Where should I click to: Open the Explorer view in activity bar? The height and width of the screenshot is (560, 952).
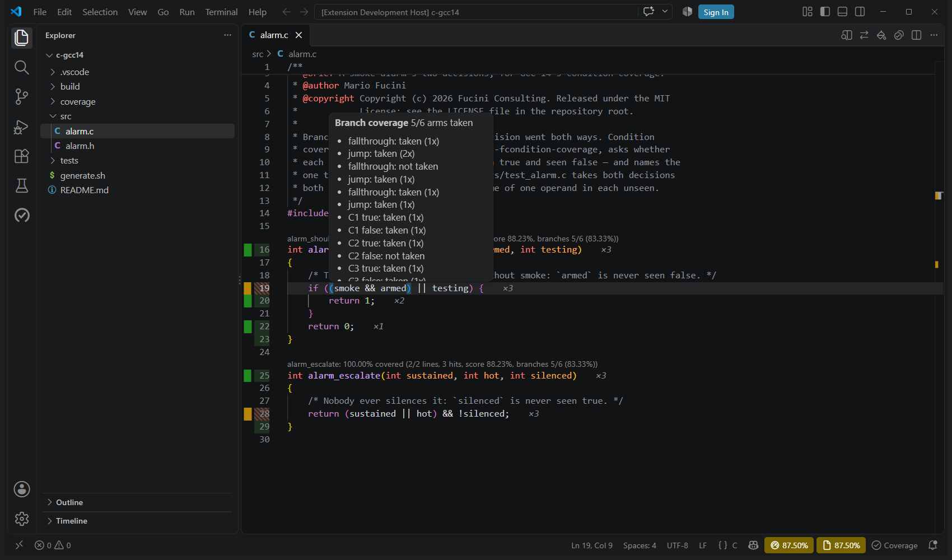(21, 38)
